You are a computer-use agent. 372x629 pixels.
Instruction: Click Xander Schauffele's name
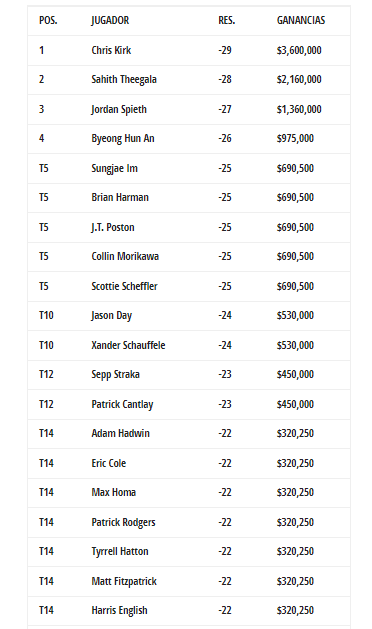click(128, 345)
